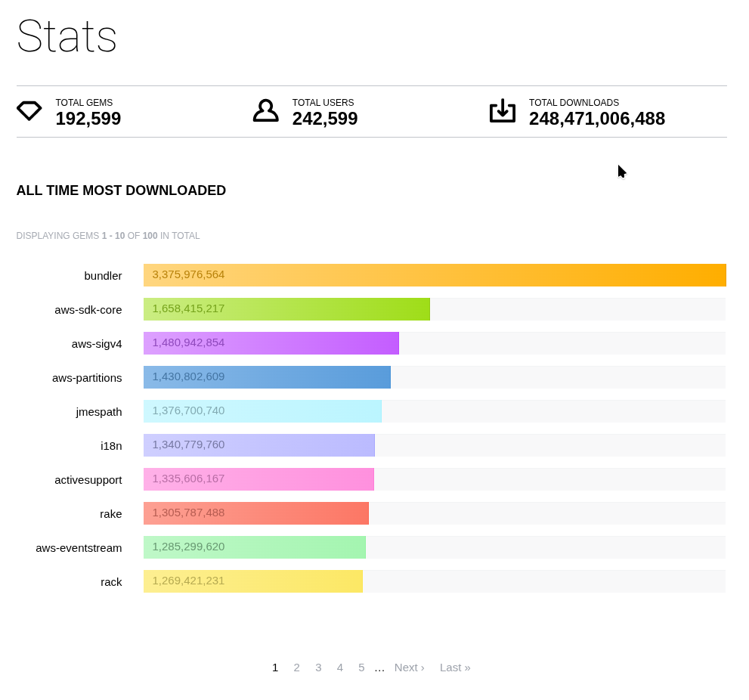
Task: Click rack count 1,269,421,231
Action: pyautogui.click(x=188, y=581)
